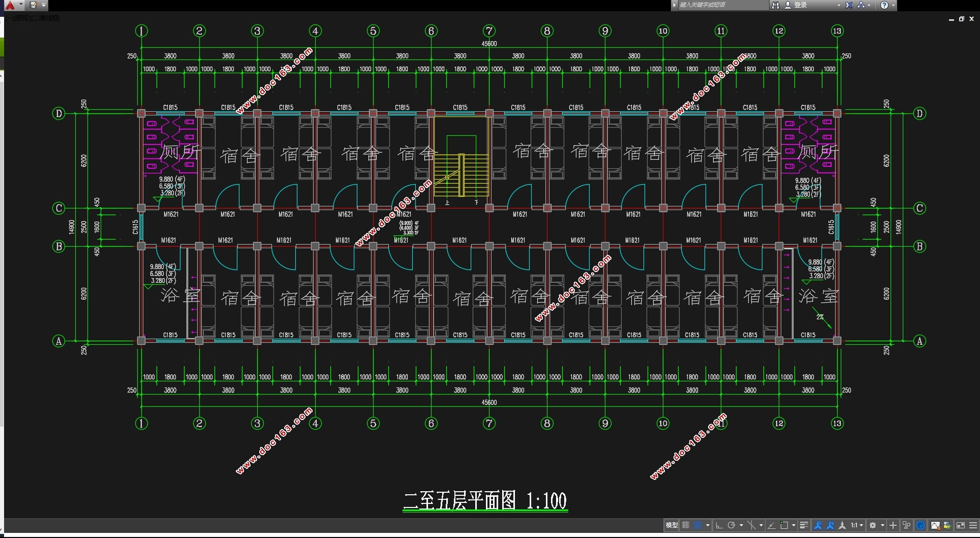This screenshot has width=980, height=538.
Task: Click the right 浴室 room label
Action: 818,296
